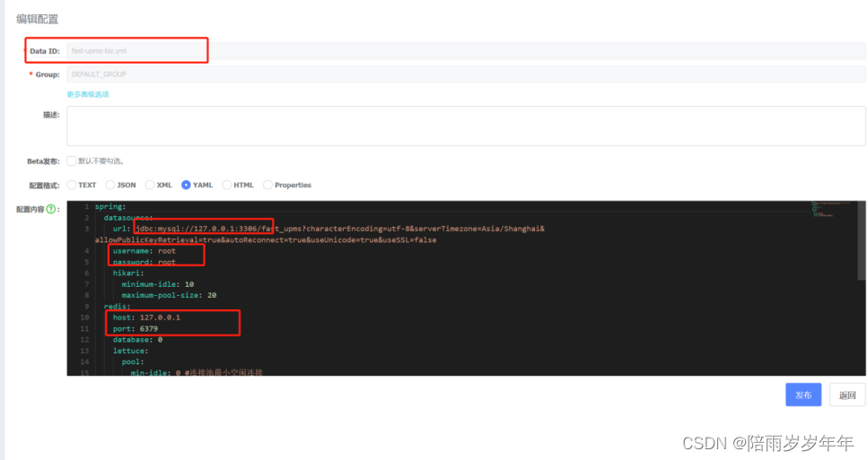Click the 'datasource:' line
Image resolution: width=868 pixels, height=460 pixels.
127,218
